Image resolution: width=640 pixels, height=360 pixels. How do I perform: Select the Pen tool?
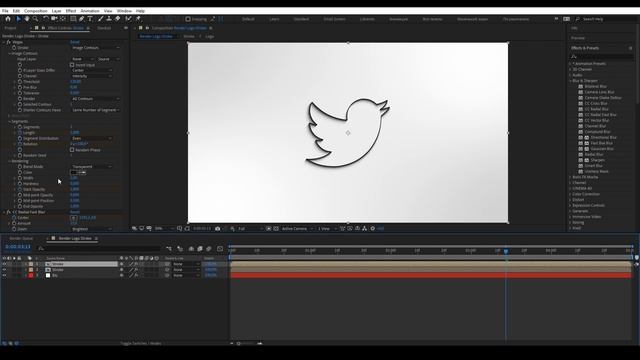pyautogui.click(x=82, y=19)
